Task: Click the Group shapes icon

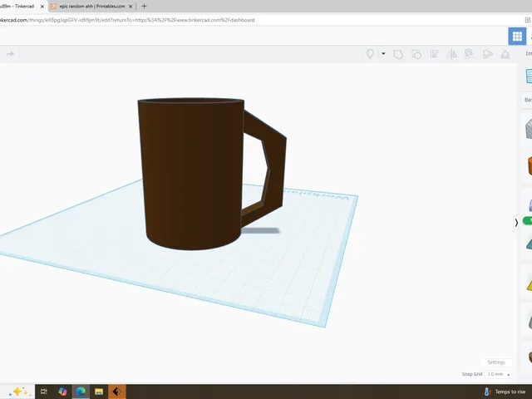Action: [x=398, y=54]
